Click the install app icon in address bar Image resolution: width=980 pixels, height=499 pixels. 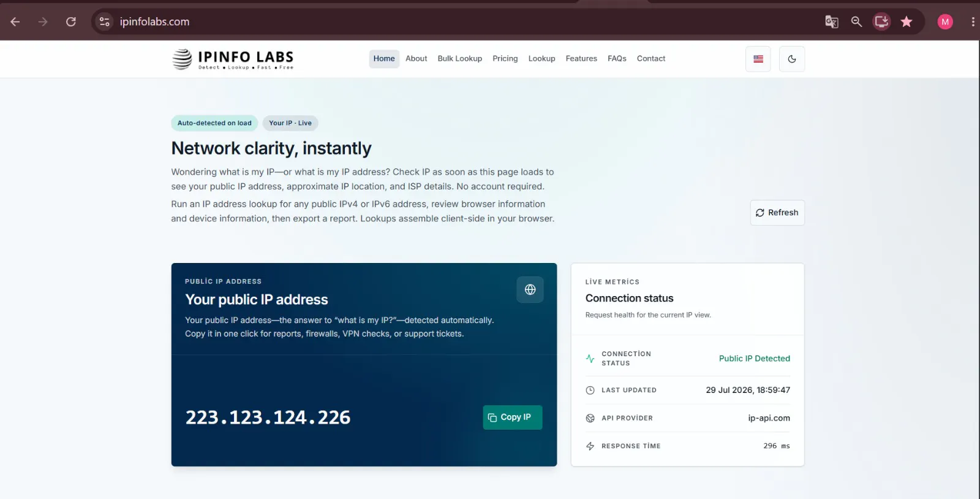coord(881,22)
